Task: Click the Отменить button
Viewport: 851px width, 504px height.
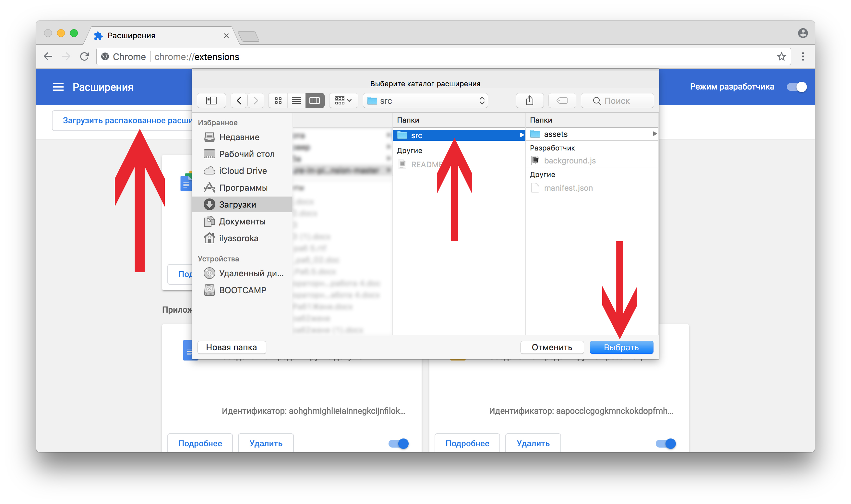Action: coord(552,347)
